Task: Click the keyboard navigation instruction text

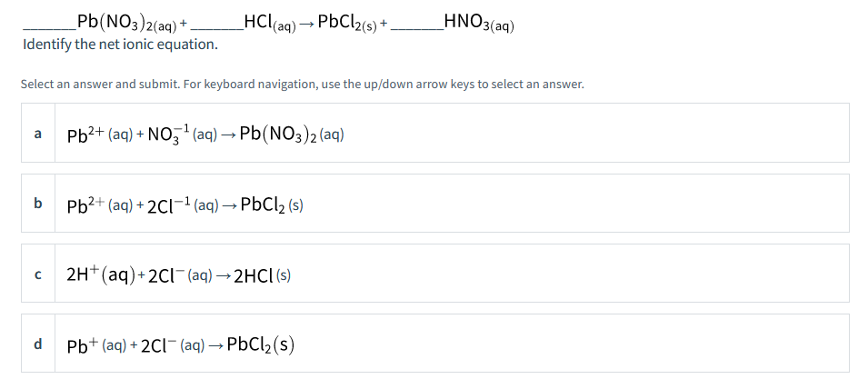Action: point(303,85)
